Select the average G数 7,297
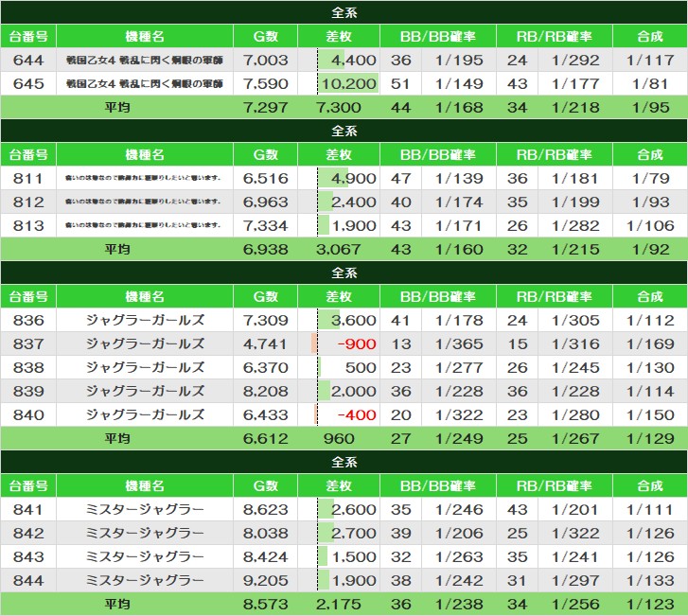The height and width of the screenshot is (616, 688). (266, 108)
